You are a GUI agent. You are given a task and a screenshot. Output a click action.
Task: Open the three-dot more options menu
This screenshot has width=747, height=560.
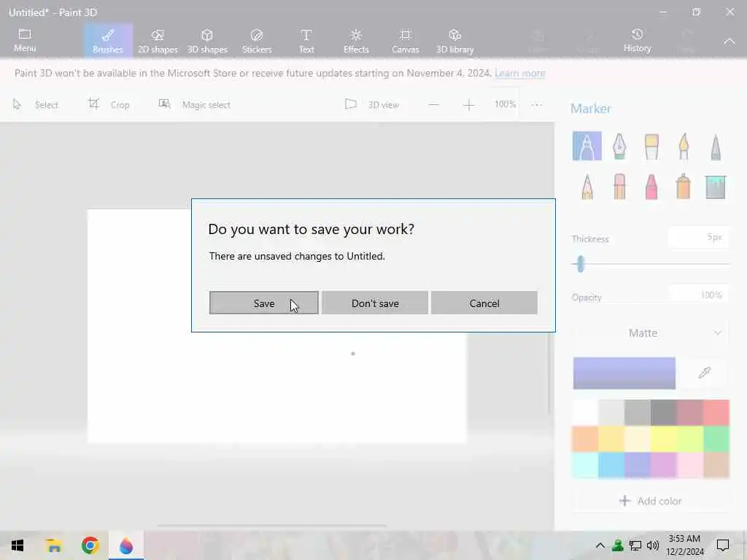pyautogui.click(x=537, y=105)
